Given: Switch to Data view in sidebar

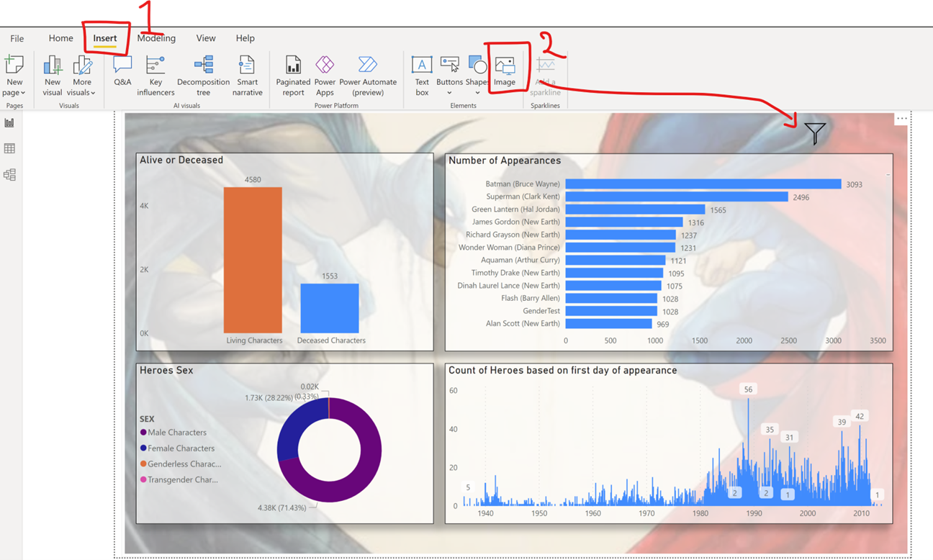Looking at the screenshot, I should [9, 148].
